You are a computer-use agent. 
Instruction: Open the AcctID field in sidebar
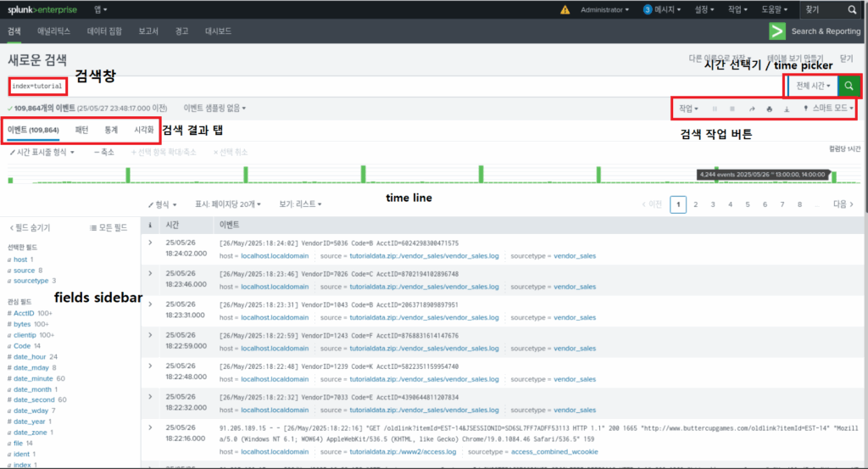coord(24,314)
